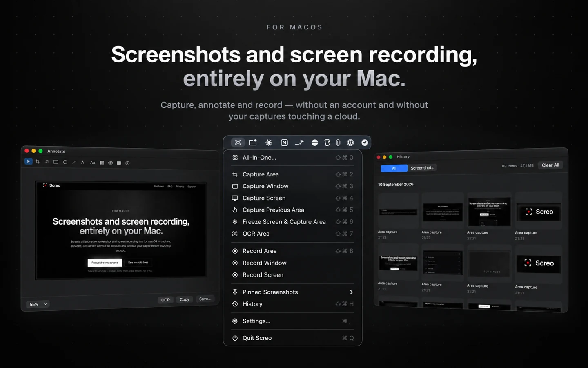Choose the crop tool in Annotate window
Viewport: 588px width, 368px height.
click(x=38, y=162)
